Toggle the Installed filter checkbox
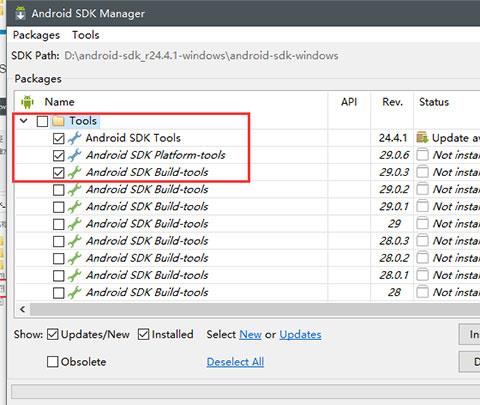 [x=144, y=334]
